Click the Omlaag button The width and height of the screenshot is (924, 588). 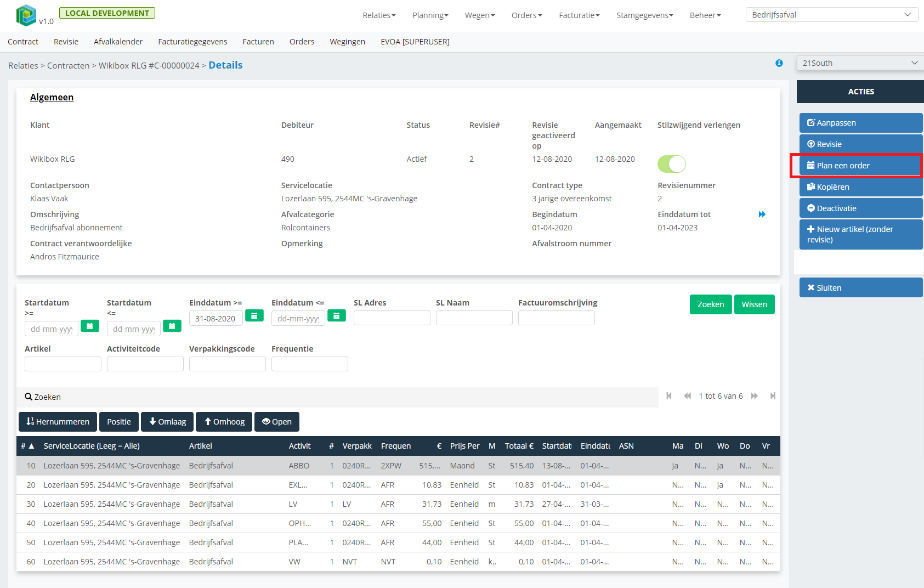[167, 422]
